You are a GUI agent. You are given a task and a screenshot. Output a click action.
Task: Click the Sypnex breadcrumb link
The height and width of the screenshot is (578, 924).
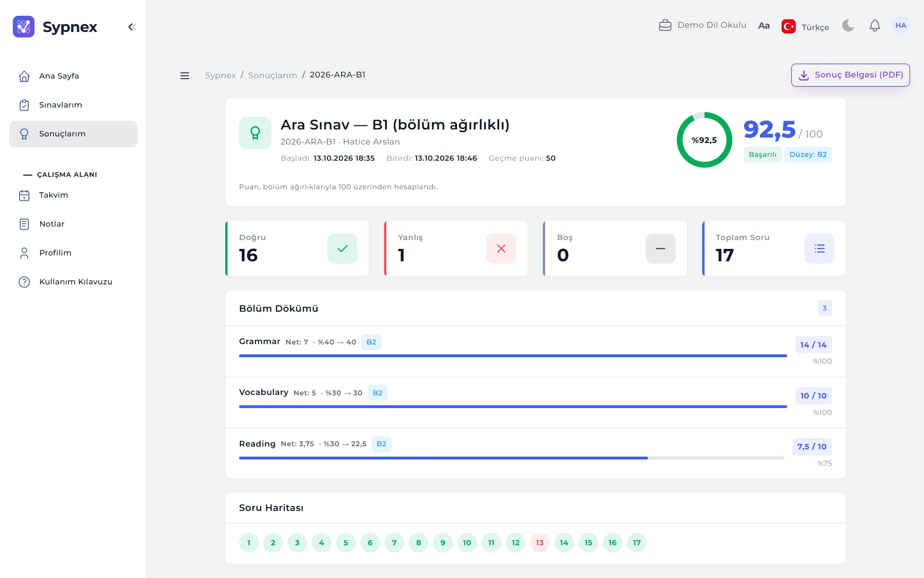pyautogui.click(x=220, y=75)
